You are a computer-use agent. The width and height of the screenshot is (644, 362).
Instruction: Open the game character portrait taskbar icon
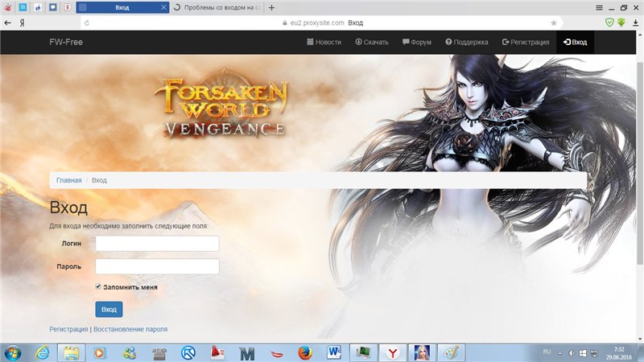pos(422,353)
